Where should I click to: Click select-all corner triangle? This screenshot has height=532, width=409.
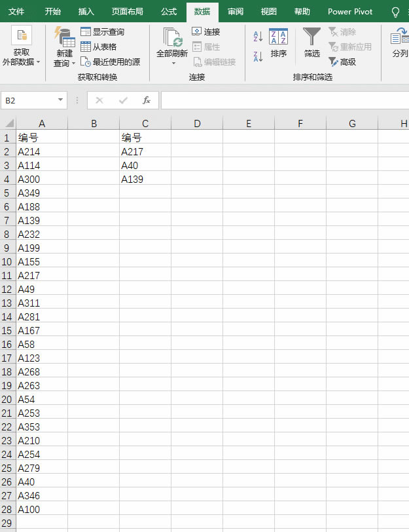9,123
